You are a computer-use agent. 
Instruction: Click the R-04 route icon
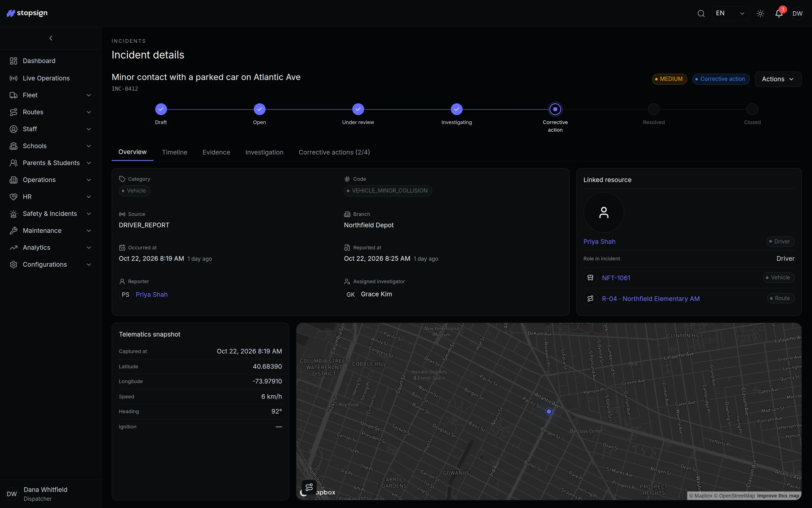[590, 299]
